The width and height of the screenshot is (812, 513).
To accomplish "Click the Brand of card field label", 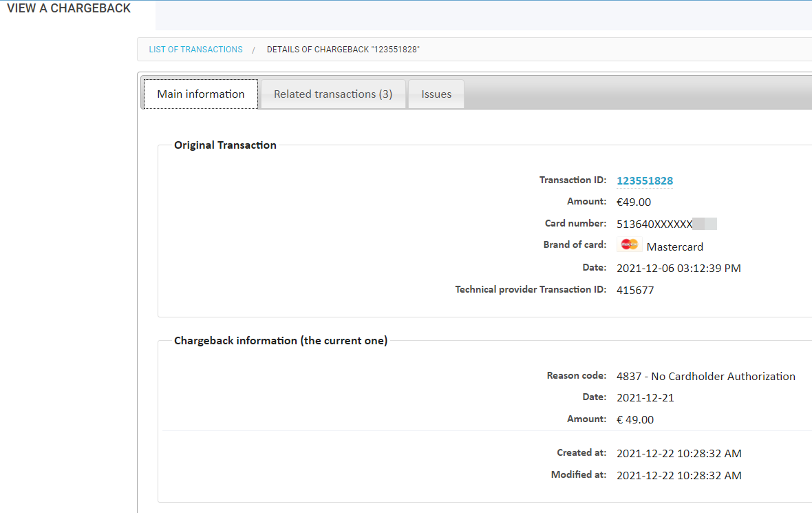I will pos(575,244).
